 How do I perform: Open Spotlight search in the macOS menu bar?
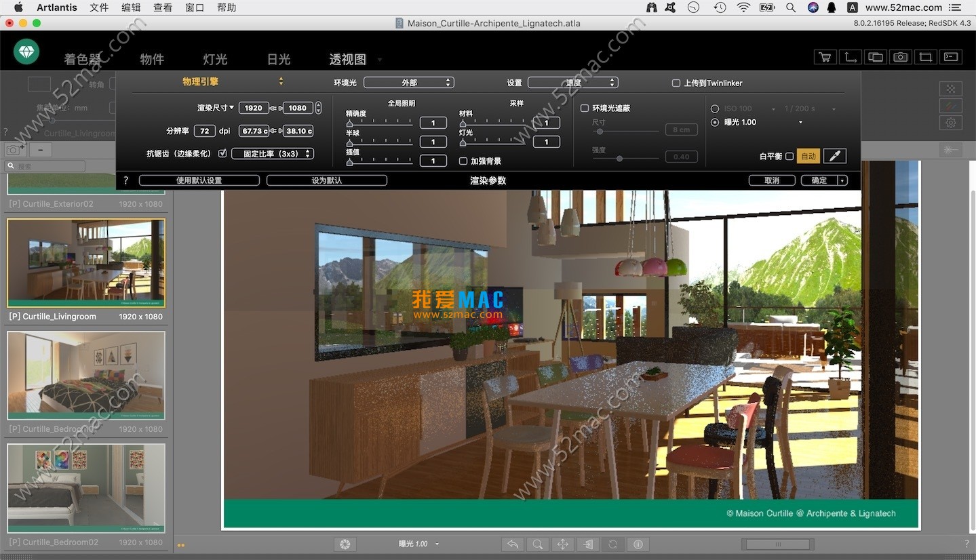coord(790,7)
